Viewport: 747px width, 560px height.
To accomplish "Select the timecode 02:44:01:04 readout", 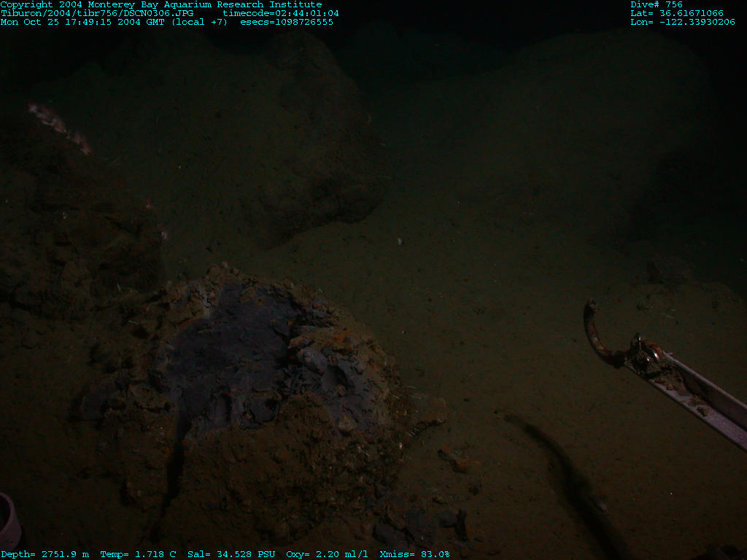I will pos(281,13).
